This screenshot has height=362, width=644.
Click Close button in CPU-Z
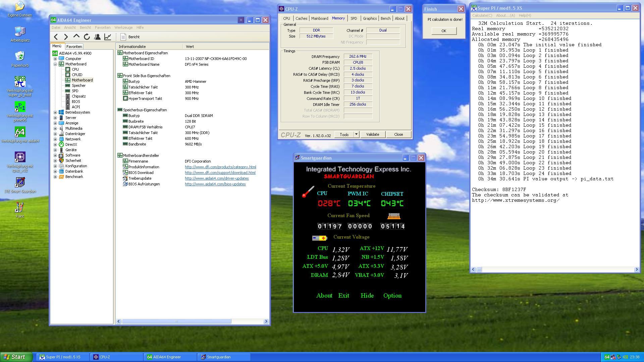point(398,134)
